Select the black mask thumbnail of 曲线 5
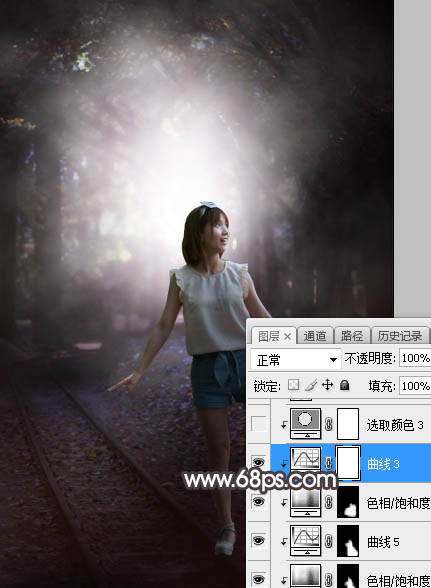The height and width of the screenshot is (588, 431). point(348,540)
